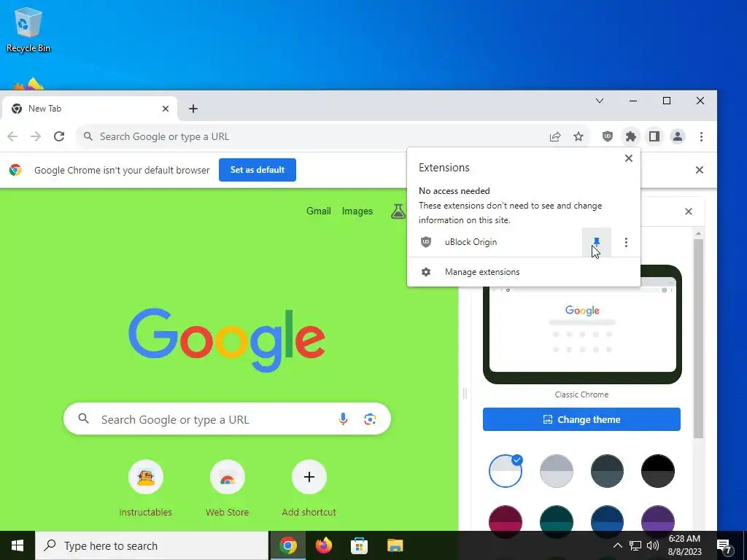This screenshot has height=560, width=747.
Task: Open the Web Store shortcut
Action: (228, 489)
